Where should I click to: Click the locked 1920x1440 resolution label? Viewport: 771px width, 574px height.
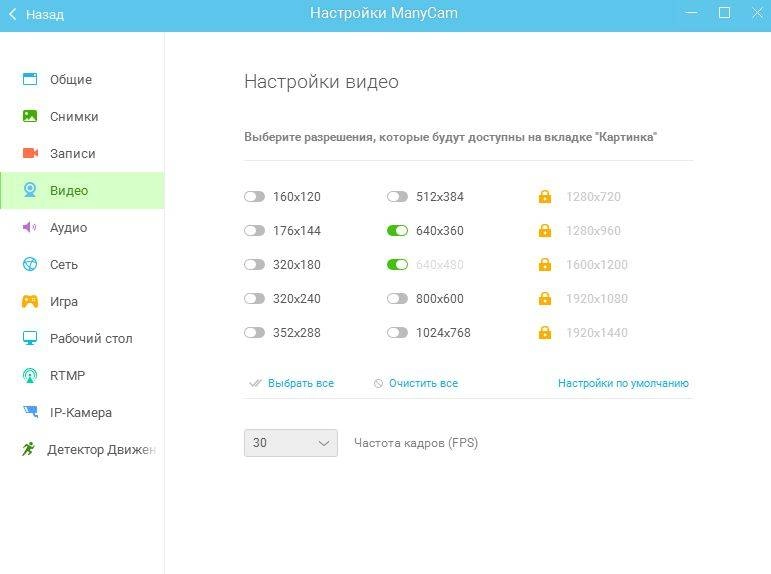597,332
